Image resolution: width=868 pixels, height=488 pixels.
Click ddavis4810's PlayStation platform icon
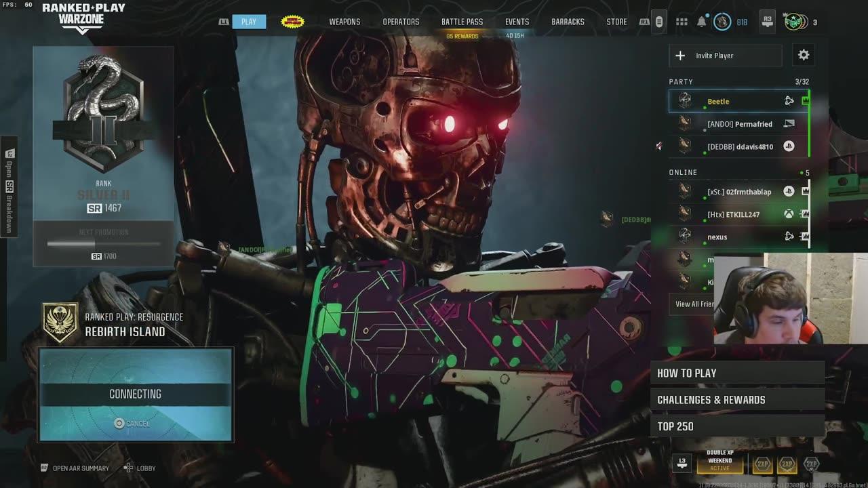tap(789, 146)
